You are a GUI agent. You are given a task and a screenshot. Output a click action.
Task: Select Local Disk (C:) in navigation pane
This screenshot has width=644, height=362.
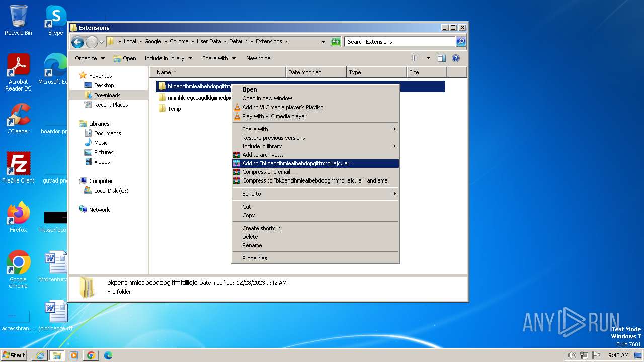[111, 191]
